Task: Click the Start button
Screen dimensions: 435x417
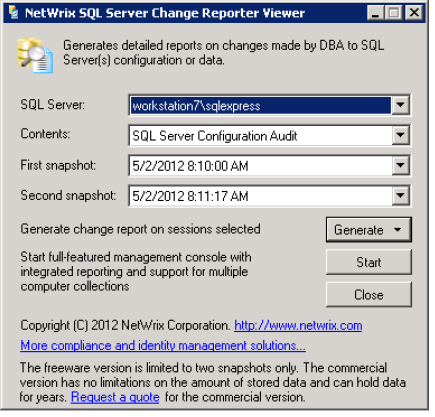Action: tap(369, 262)
